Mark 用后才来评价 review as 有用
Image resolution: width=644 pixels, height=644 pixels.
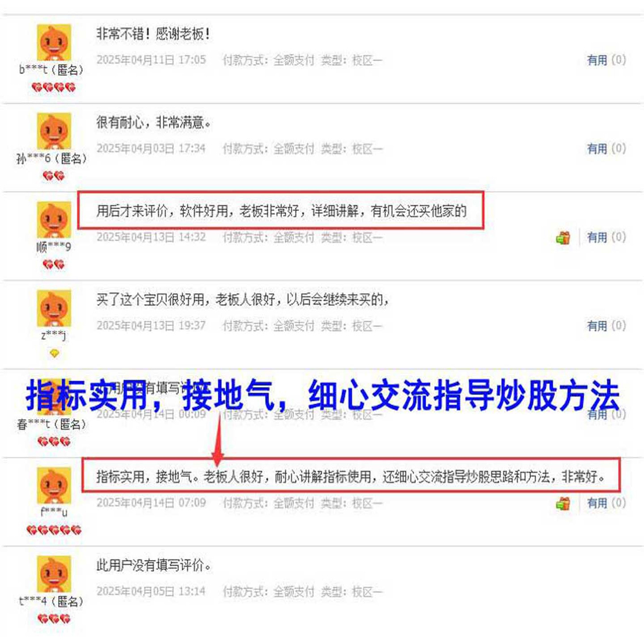point(597,237)
